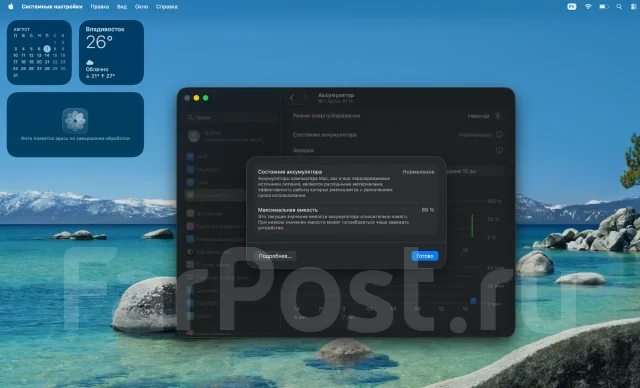Click the Photos widget flower icon

(75, 121)
